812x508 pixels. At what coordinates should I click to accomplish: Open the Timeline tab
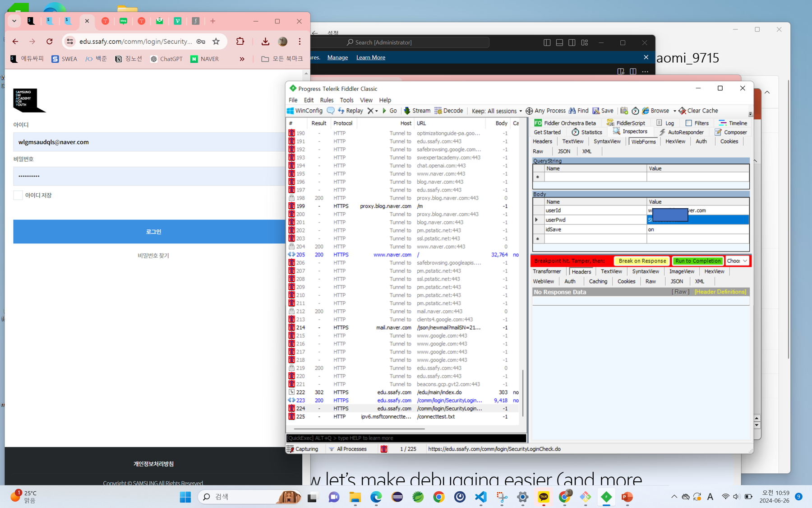tap(733, 123)
